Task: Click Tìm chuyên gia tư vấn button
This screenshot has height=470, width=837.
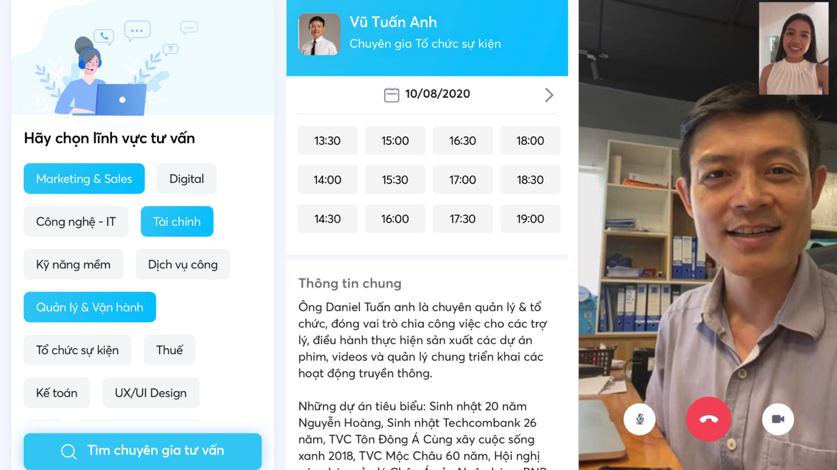Action: click(x=143, y=451)
